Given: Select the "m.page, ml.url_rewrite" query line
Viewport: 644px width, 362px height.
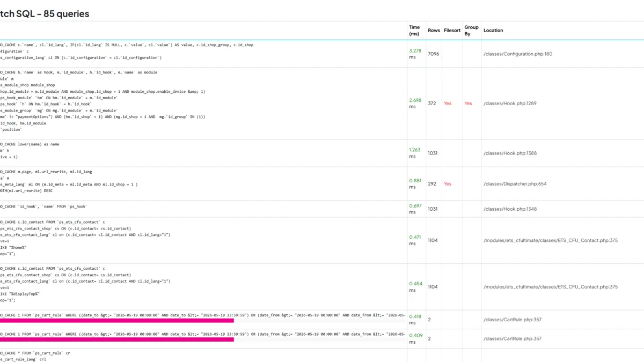Looking at the screenshot, I should (x=46, y=172).
